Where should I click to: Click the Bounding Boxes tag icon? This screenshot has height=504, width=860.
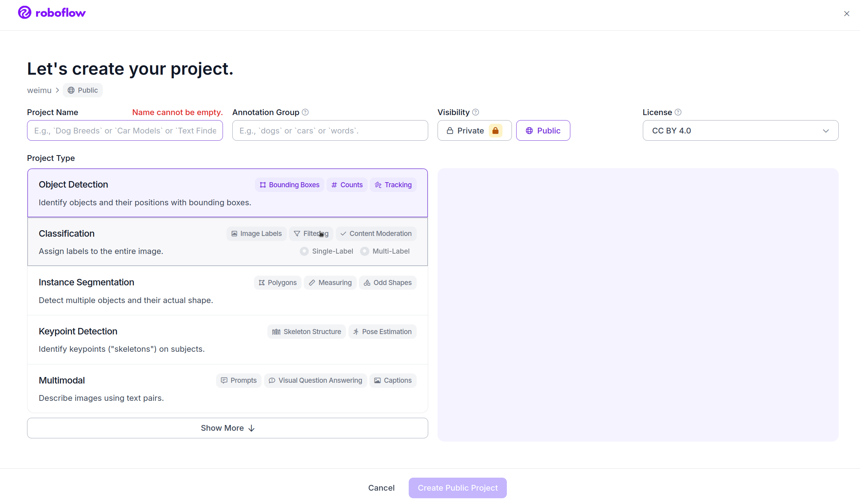pos(263,185)
